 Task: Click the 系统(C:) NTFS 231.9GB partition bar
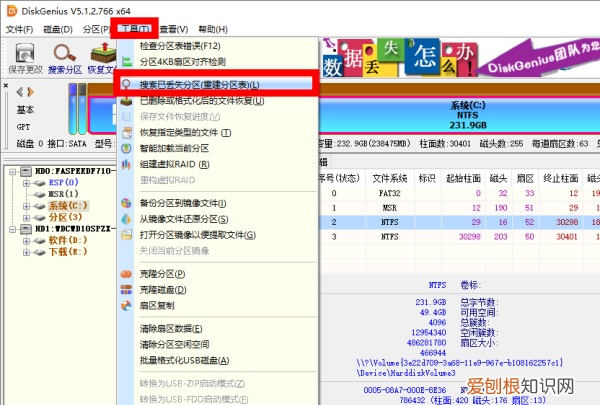pos(459,115)
